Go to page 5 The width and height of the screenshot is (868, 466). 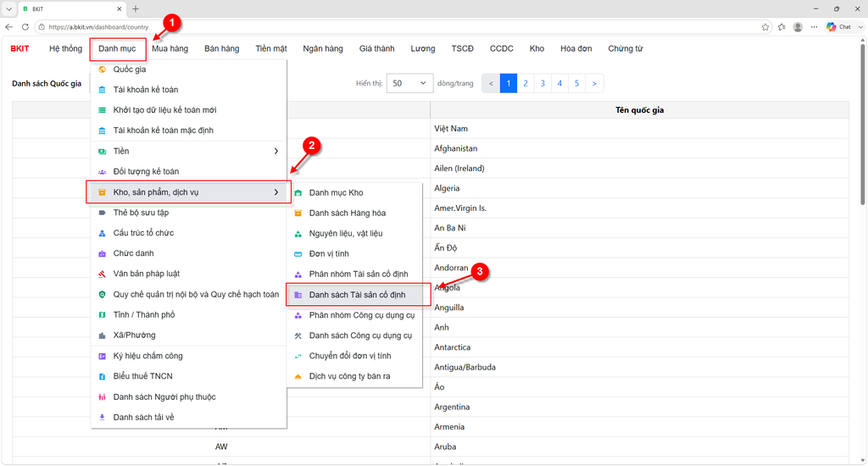(x=576, y=84)
